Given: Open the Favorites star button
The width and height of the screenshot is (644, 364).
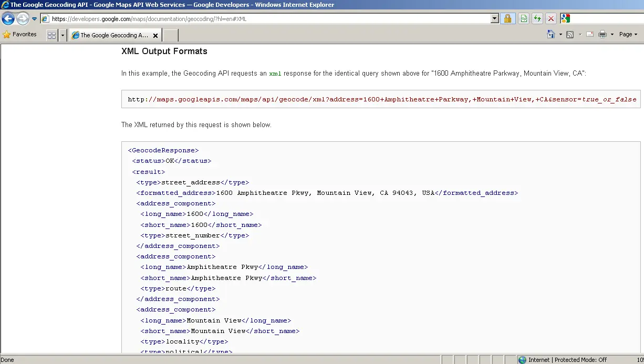Looking at the screenshot, I should tap(20, 35).
